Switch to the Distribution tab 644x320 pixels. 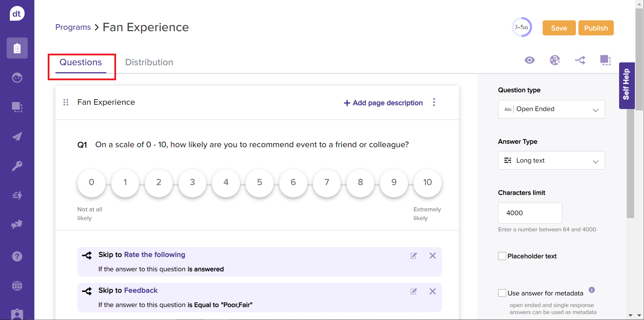pyautogui.click(x=149, y=62)
